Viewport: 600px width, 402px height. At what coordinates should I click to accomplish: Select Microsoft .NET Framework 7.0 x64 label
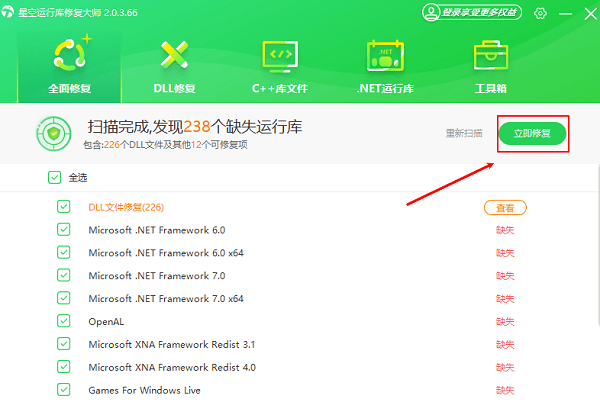(166, 298)
